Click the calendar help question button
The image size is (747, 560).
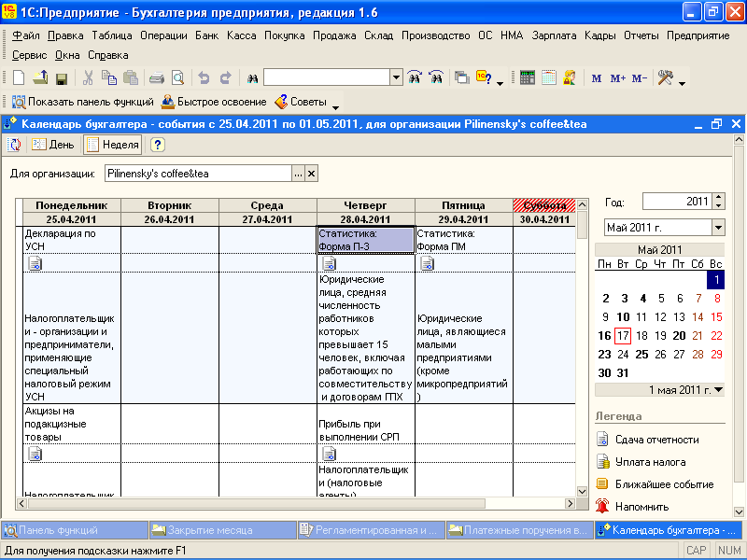coord(158,145)
